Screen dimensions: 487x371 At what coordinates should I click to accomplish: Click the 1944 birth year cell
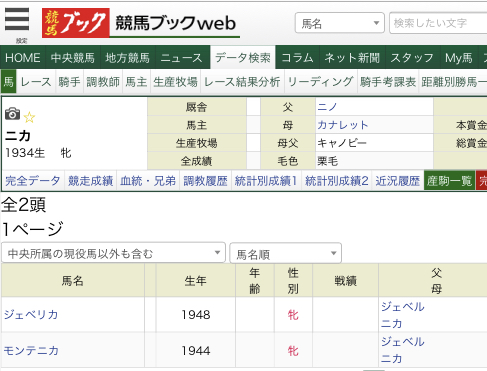tap(196, 350)
